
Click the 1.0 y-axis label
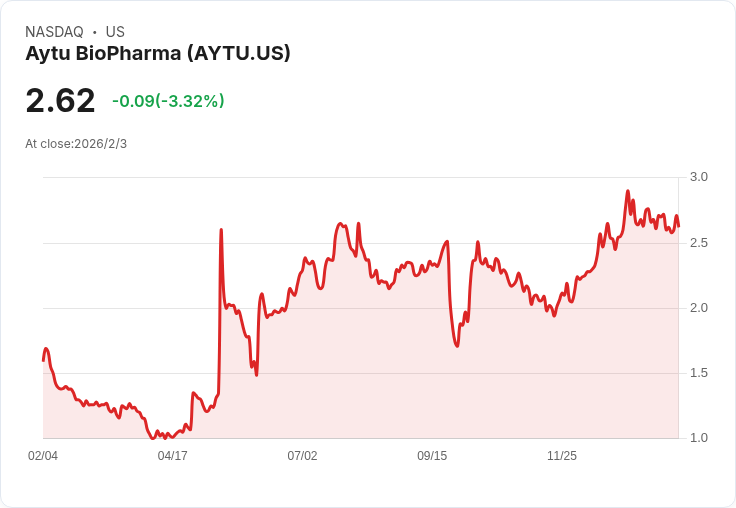click(x=699, y=438)
